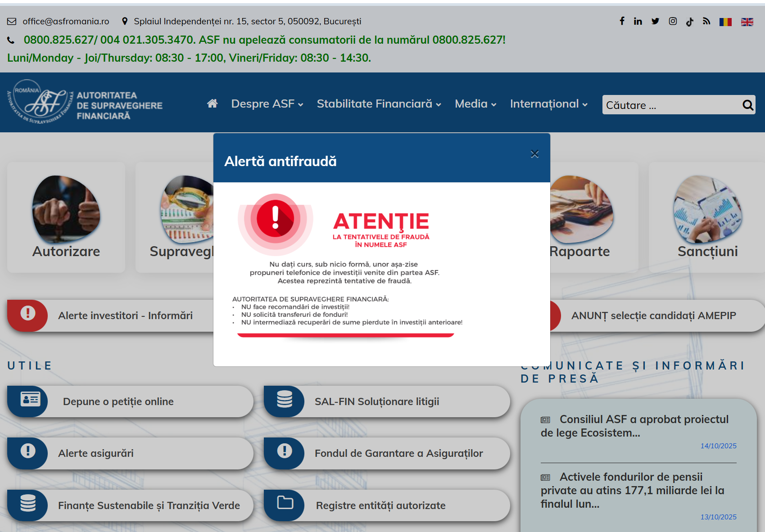Open the Media menu item
765x532 pixels.
[475, 104]
